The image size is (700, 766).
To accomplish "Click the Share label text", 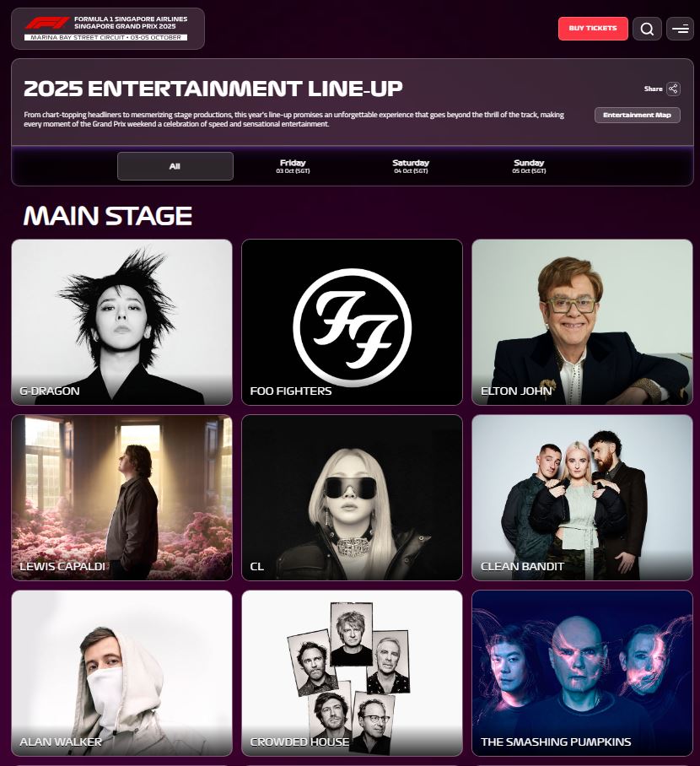I will click(653, 89).
